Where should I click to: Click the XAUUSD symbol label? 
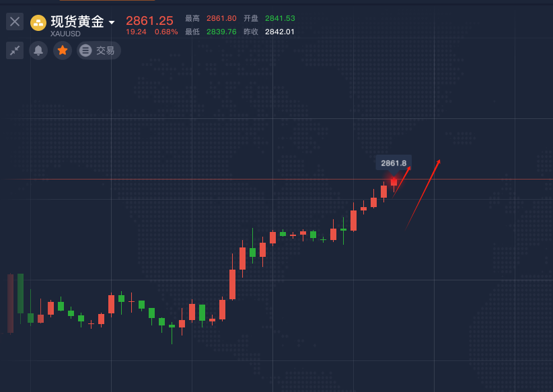pos(65,34)
